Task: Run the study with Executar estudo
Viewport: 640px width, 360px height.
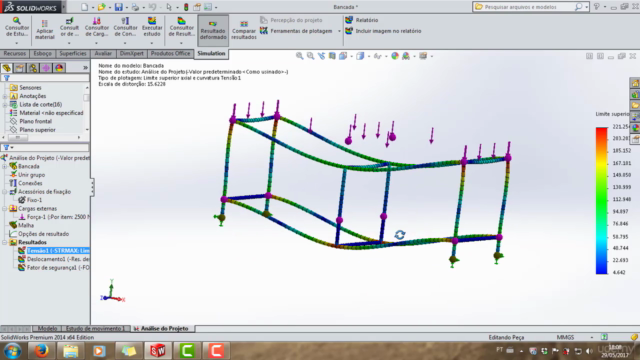Action: 152,27
